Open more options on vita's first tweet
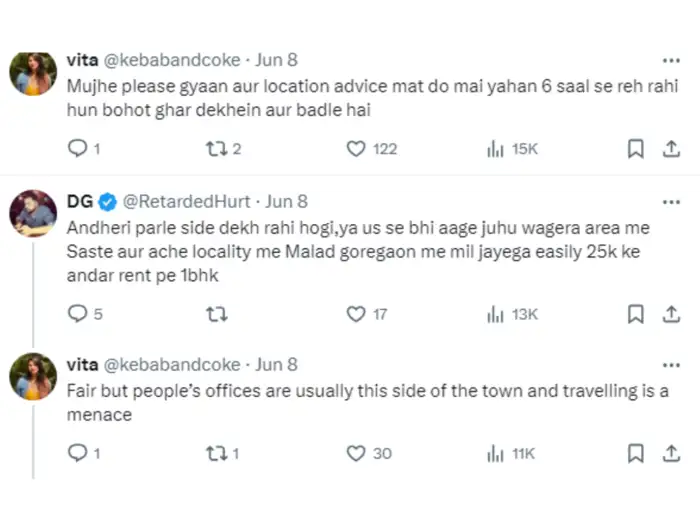This screenshot has width=700, height=525. 671,60
